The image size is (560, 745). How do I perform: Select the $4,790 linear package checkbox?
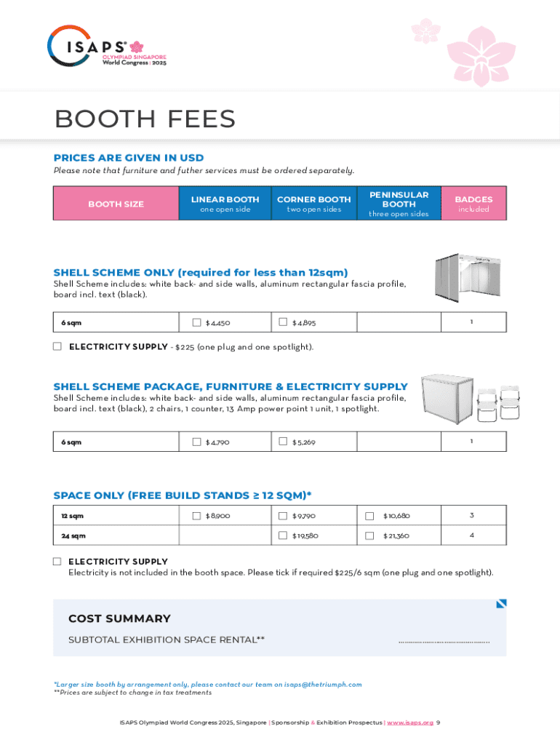[x=197, y=442]
